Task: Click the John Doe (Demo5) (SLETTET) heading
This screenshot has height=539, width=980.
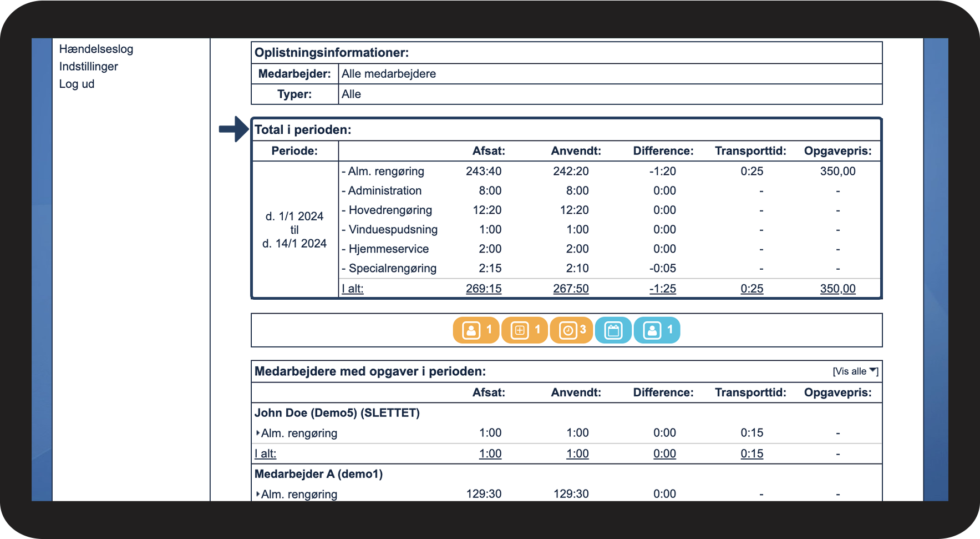Action: (337, 413)
